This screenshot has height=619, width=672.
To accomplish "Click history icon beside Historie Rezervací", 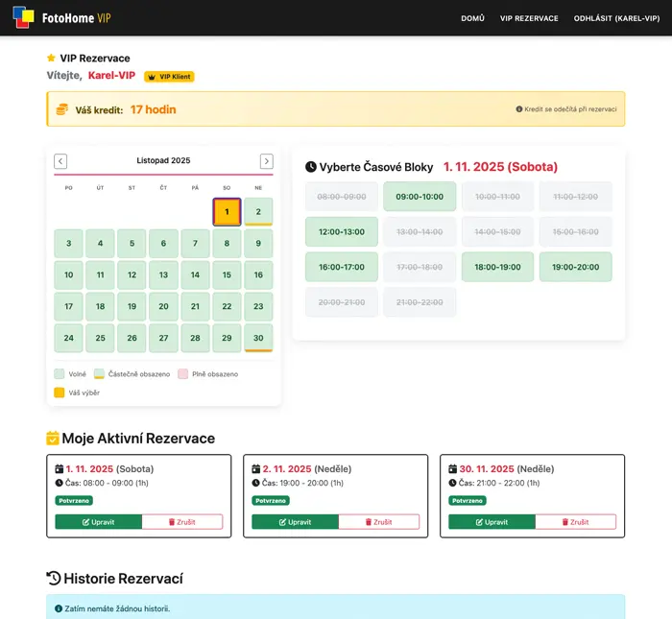I will point(54,579).
